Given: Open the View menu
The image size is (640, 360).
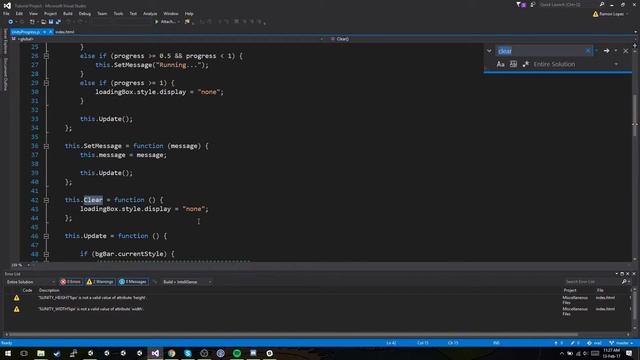Looking at the screenshot, I should pyautogui.click(x=33, y=13).
